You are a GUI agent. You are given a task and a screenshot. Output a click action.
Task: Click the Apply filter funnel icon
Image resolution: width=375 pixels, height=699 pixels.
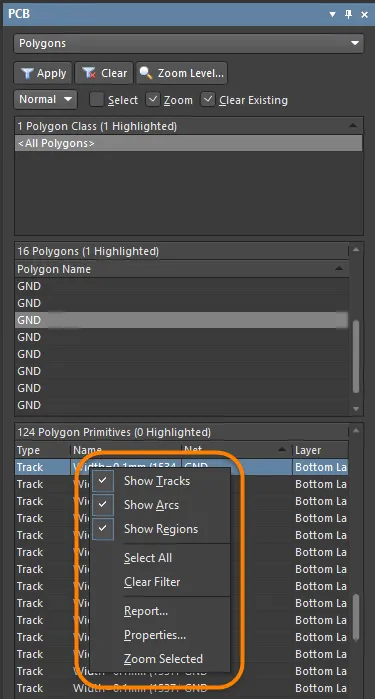28,74
